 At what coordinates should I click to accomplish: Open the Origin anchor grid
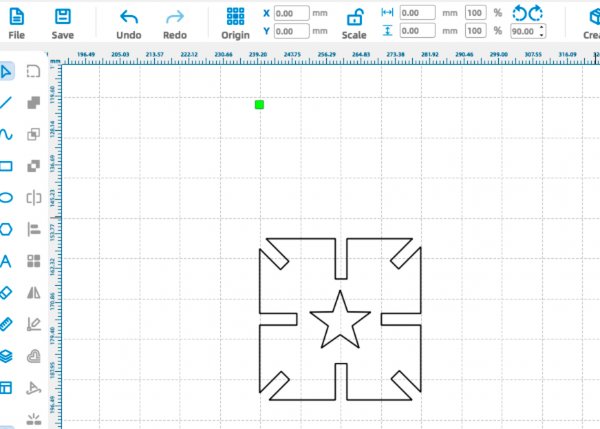point(235,24)
